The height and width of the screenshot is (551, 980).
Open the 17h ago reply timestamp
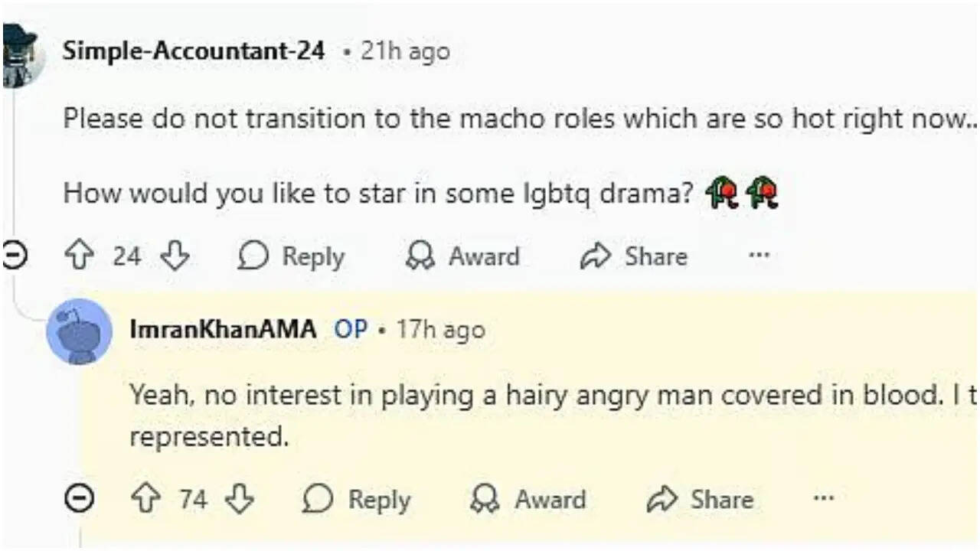click(x=440, y=329)
